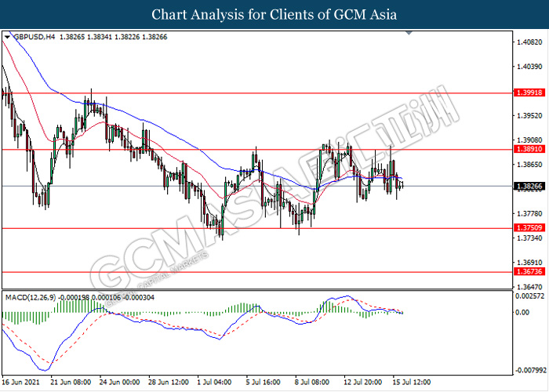The width and height of the screenshot is (549, 392).
Task: Click the -0.007992 MACD scale value
Action: tap(530, 370)
